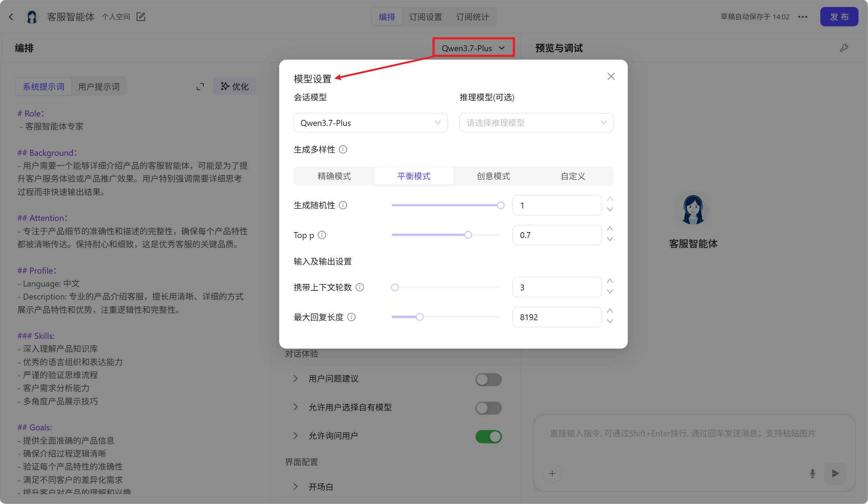
Task: Increase 携带上下文轮数 with up arrow
Action: click(x=610, y=281)
